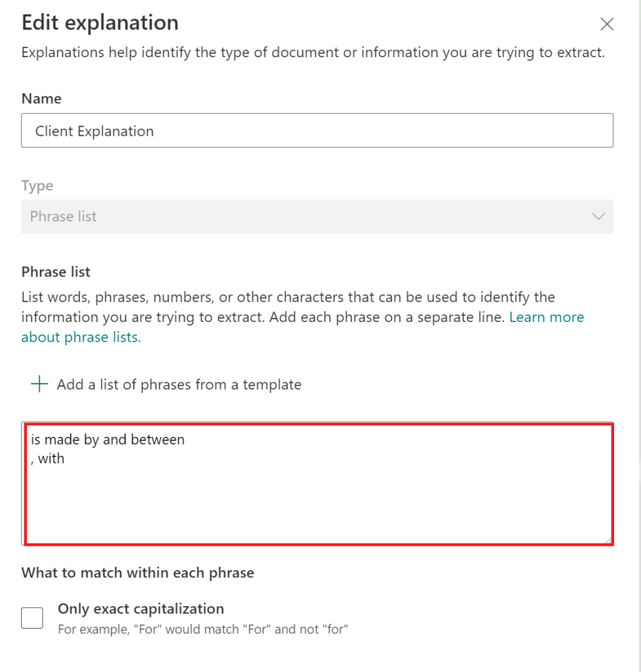Enable the Only exact capitalization checkbox

pos(32,617)
